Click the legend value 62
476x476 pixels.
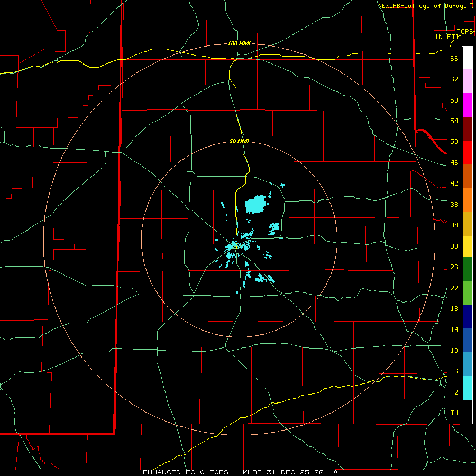point(454,79)
